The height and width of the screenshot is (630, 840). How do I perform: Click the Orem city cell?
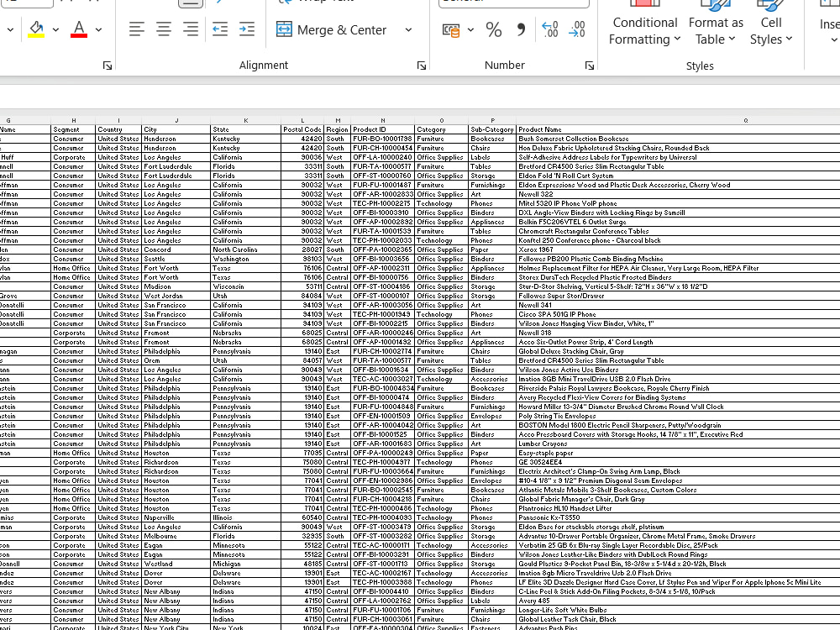176,360
